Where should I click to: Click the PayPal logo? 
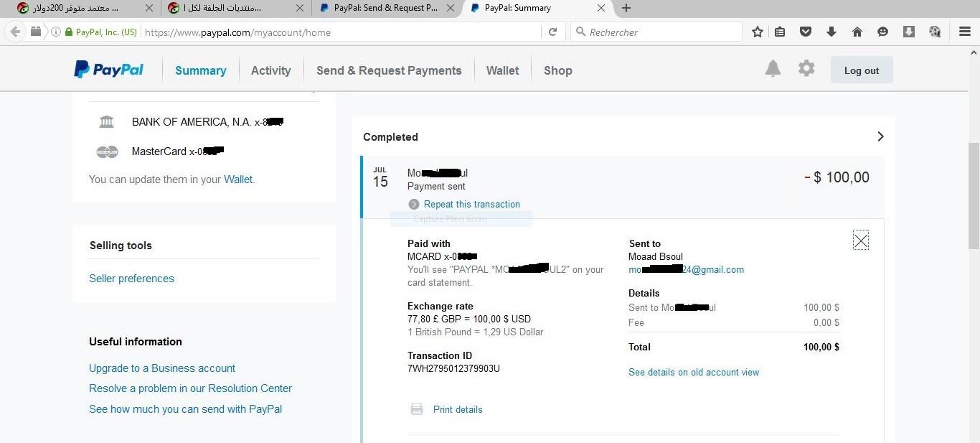(x=109, y=70)
